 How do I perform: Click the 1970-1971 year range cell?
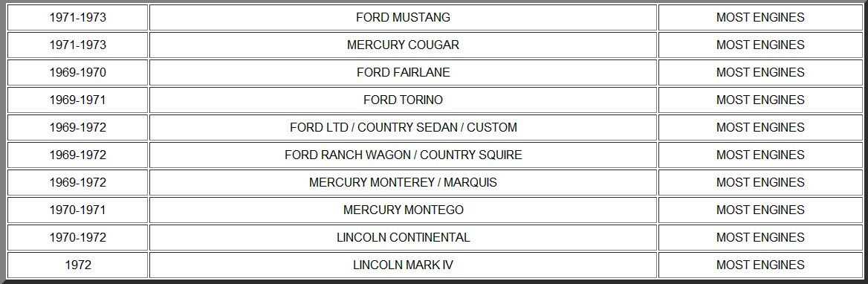77,210
